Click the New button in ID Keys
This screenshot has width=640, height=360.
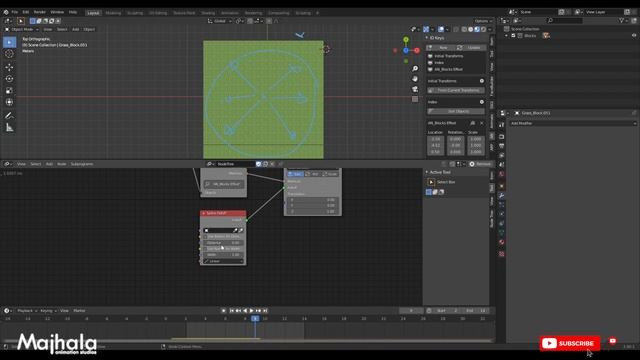pos(440,48)
